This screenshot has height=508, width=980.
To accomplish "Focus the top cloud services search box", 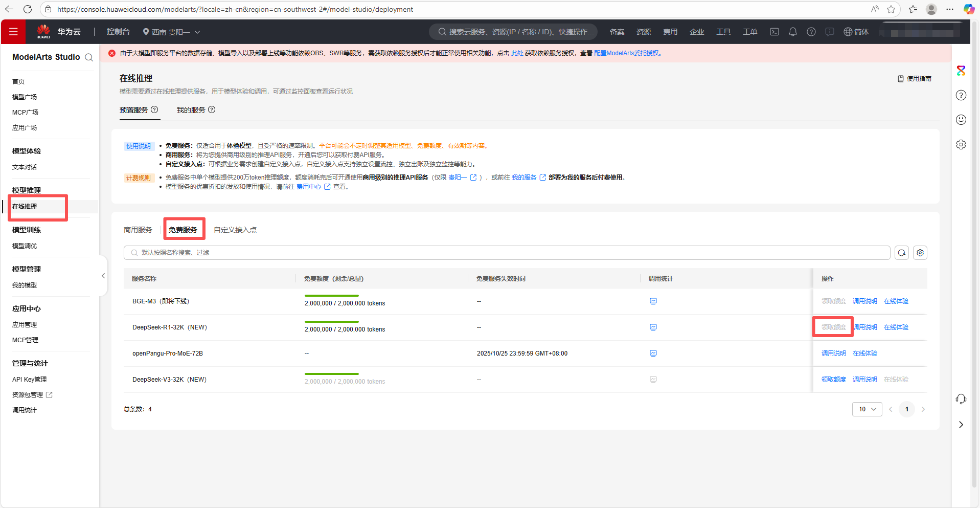I will tap(513, 32).
